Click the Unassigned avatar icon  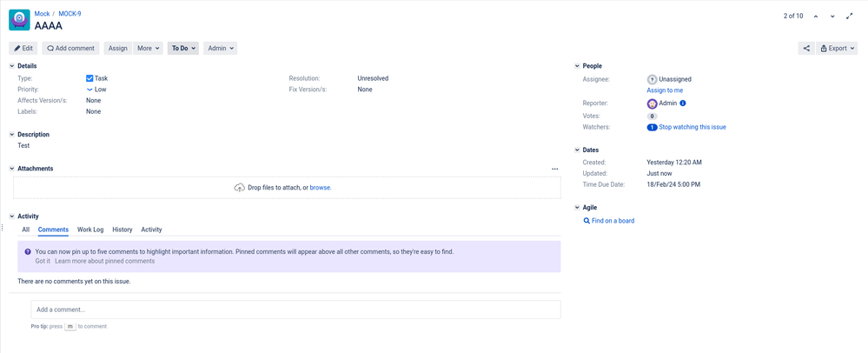(x=653, y=79)
